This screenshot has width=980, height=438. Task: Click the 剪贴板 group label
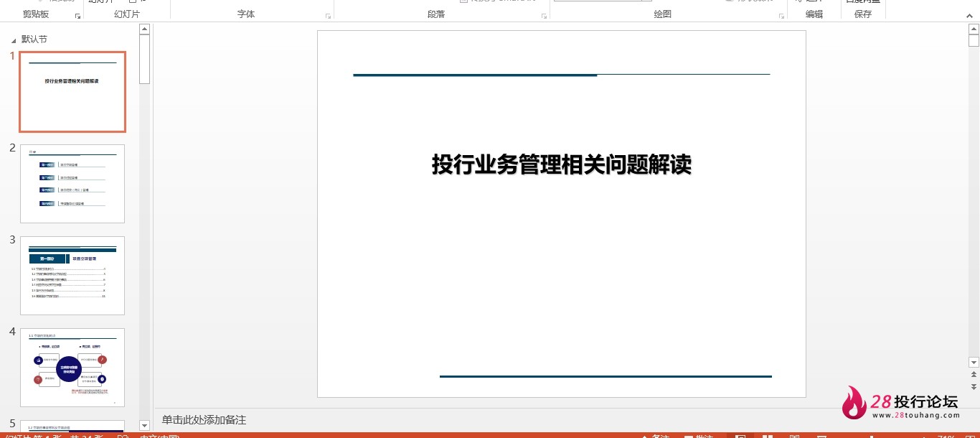(36, 14)
